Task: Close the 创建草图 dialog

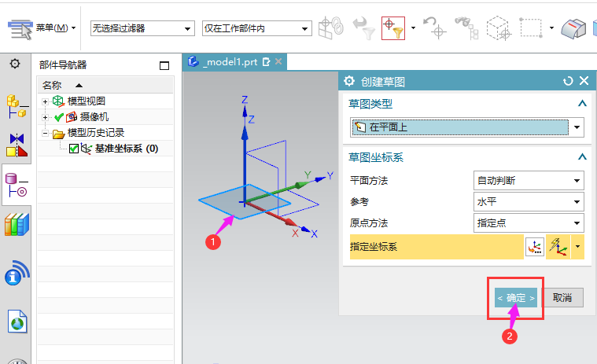Action: pos(584,81)
